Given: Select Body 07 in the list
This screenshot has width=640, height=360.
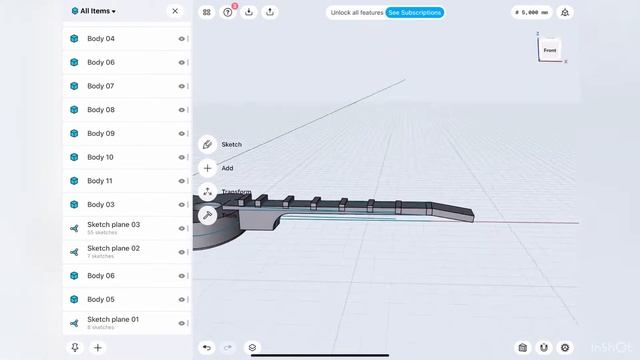Looking at the screenshot, I should point(127,86).
